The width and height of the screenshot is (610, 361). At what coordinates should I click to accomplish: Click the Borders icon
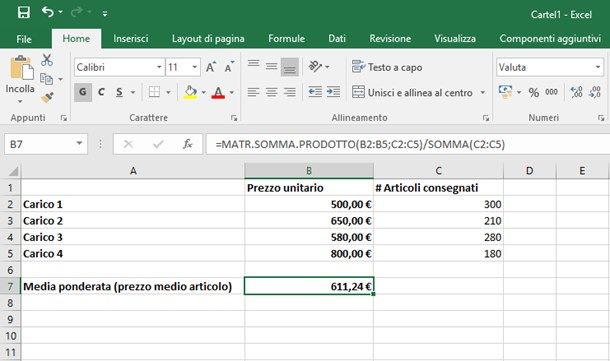click(154, 92)
